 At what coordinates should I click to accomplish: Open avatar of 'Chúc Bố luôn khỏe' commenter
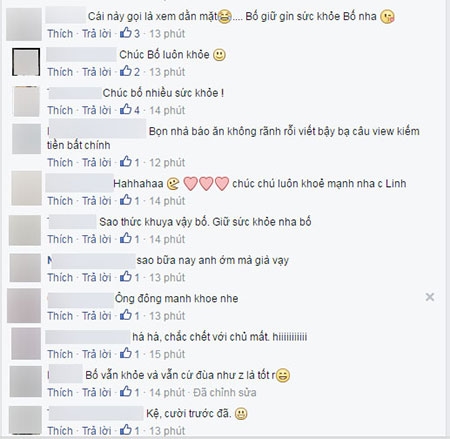[26, 62]
